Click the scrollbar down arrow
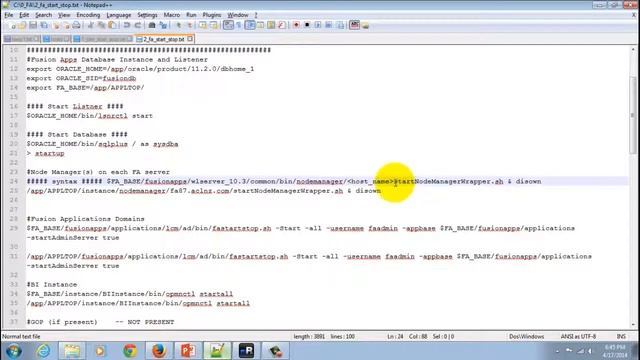This screenshot has width=640, height=360. pos(633,325)
